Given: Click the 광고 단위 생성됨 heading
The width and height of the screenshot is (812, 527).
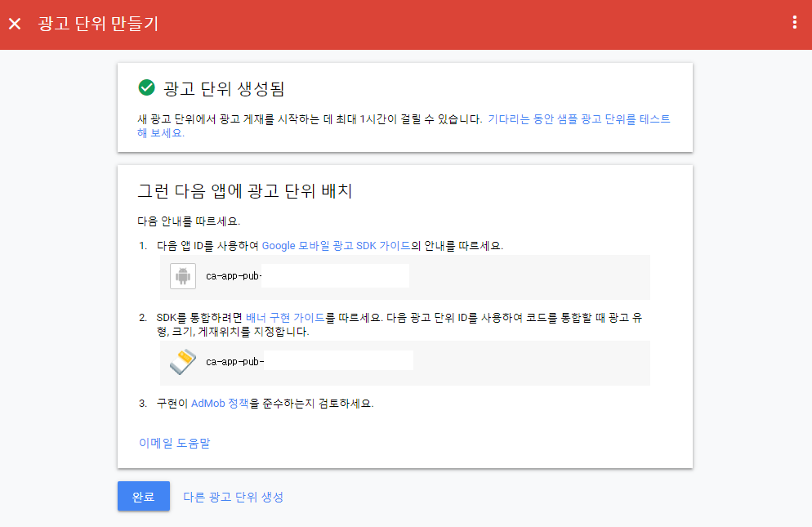Looking at the screenshot, I should (x=224, y=88).
